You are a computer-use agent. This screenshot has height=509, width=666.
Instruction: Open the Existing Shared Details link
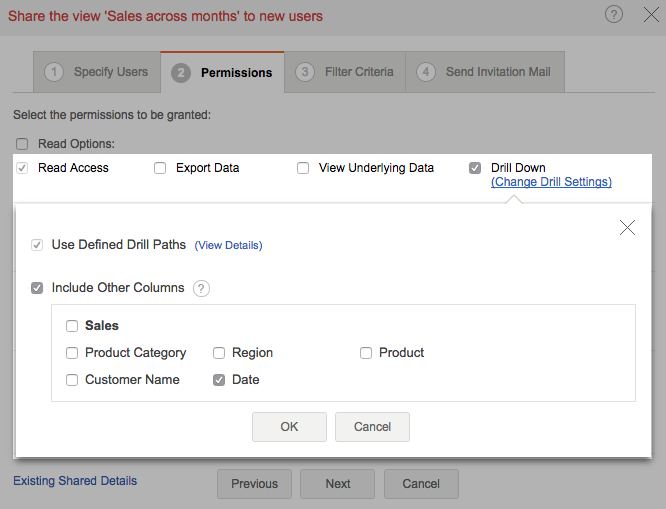click(x=75, y=481)
